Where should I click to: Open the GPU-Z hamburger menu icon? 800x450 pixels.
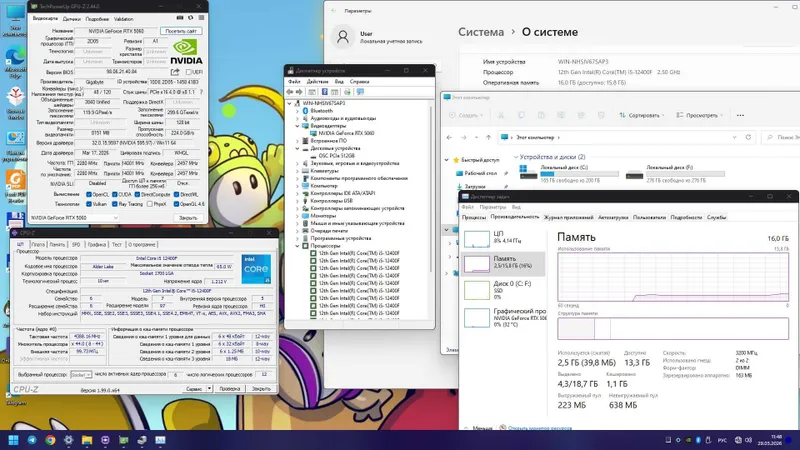pyautogui.click(x=202, y=18)
